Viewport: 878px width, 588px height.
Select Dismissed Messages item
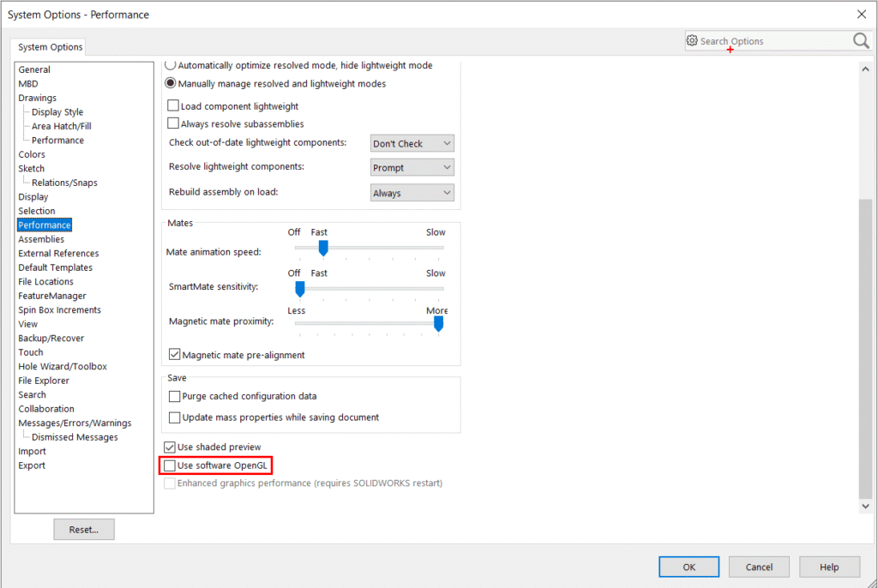pyautogui.click(x=75, y=437)
